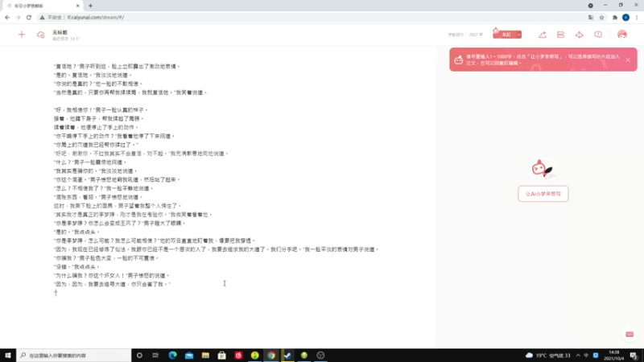Open the Windows Start menu

point(8,355)
